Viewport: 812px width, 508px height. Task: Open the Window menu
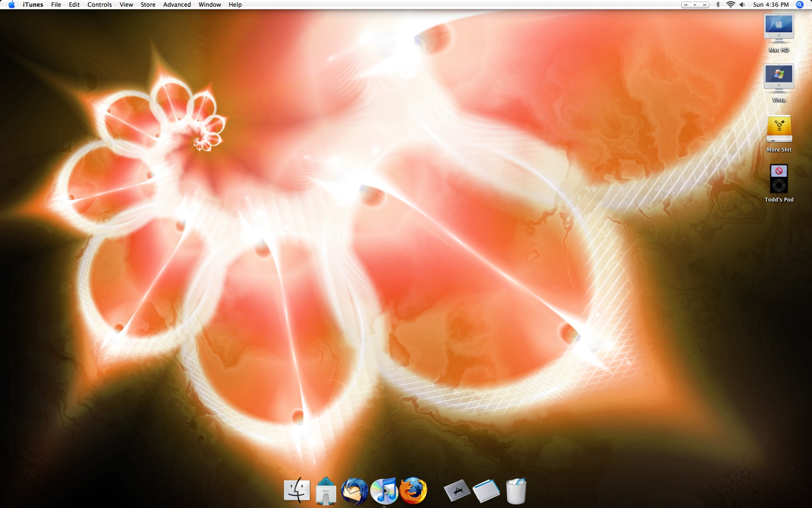209,5
